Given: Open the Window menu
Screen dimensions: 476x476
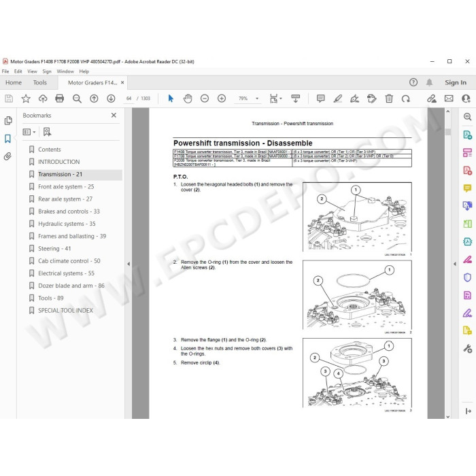Looking at the screenshot, I should tap(65, 71).
